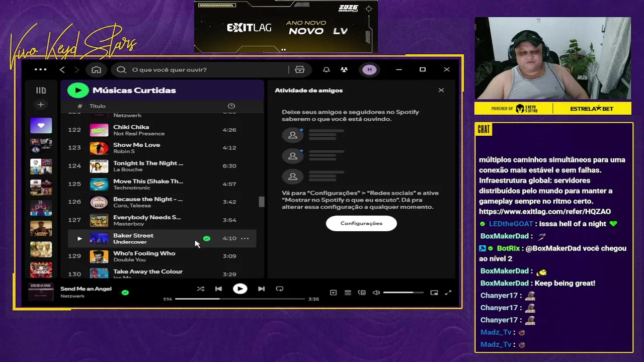Open artist link Double You
Viewport: 644px width, 362px height.
pyautogui.click(x=129, y=260)
